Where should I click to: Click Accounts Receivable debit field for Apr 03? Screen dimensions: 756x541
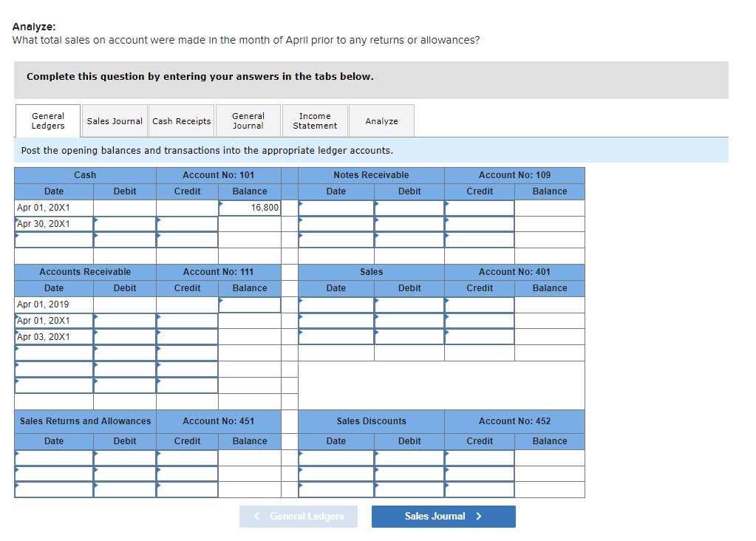click(x=125, y=336)
